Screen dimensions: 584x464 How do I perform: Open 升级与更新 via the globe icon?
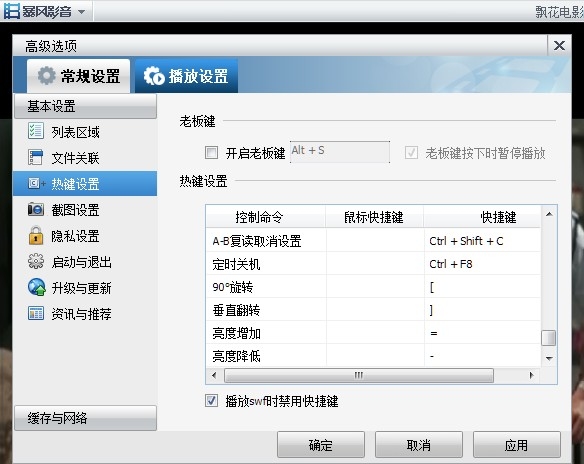[x=36, y=287]
